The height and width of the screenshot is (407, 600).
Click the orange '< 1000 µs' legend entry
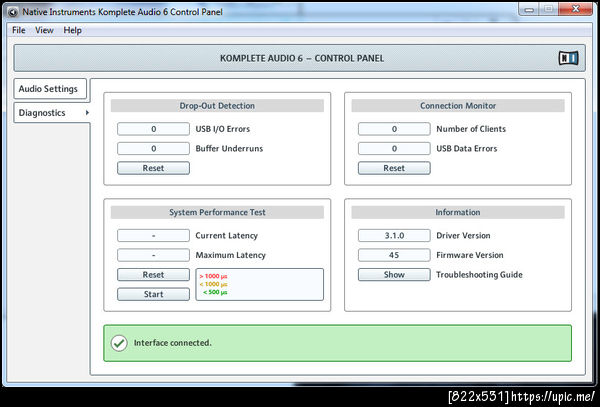point(213,284)
